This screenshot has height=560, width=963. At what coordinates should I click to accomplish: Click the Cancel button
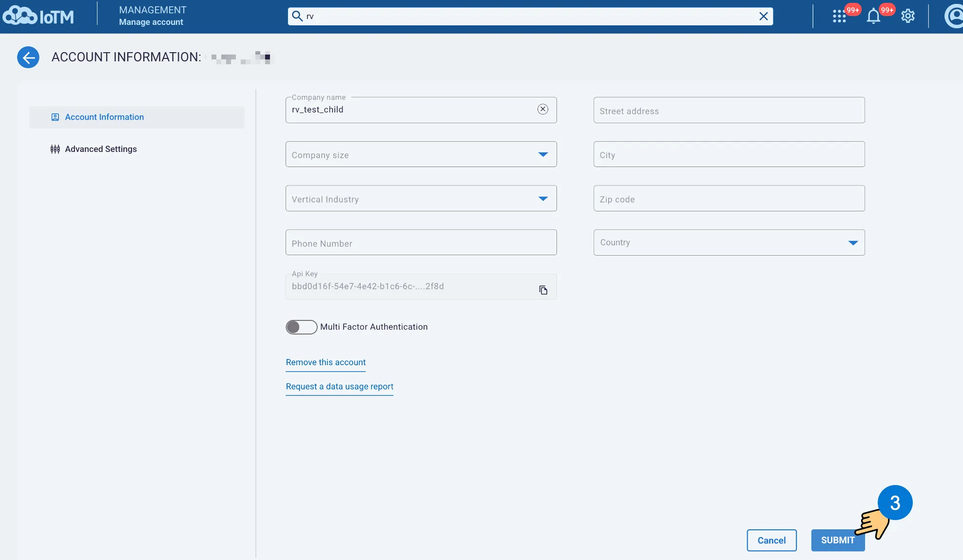coord(771,541)
